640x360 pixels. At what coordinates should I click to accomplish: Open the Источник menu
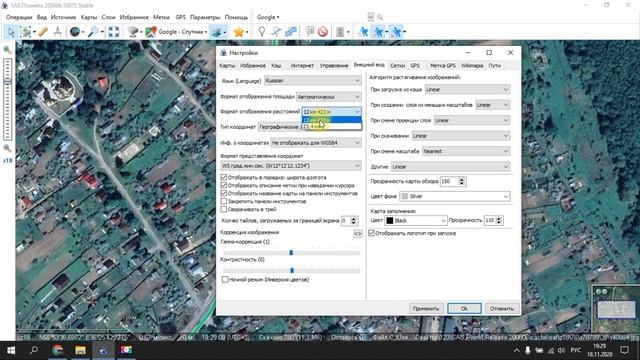(x=63, y=17)
